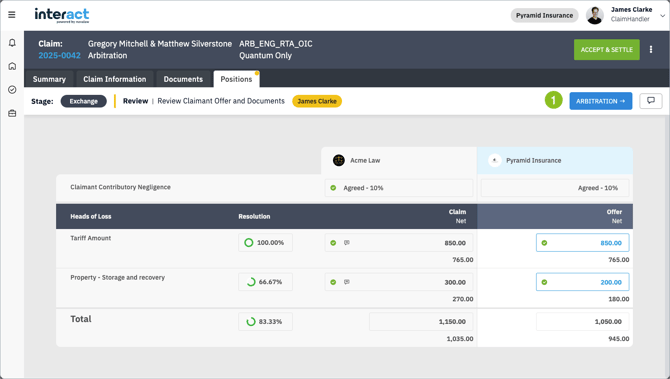
Task: Open the three-dot claim options menu
Action: [651, 50]
